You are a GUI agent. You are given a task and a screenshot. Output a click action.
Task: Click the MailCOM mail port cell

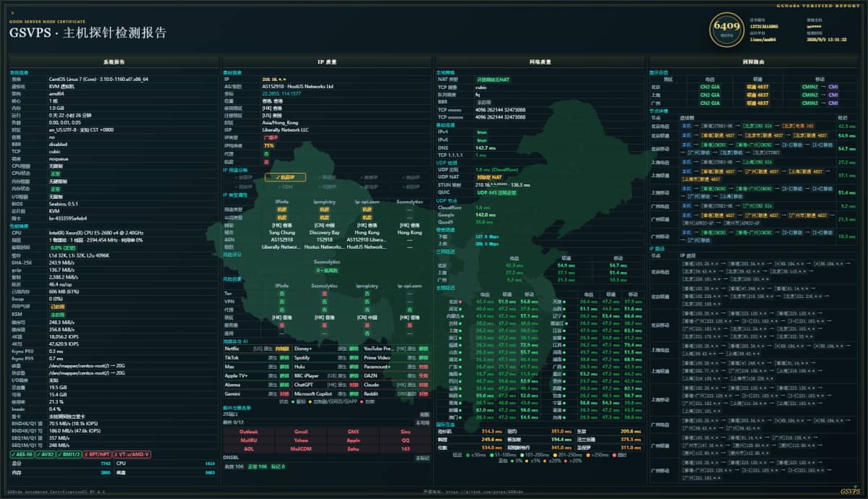(301, 448)
